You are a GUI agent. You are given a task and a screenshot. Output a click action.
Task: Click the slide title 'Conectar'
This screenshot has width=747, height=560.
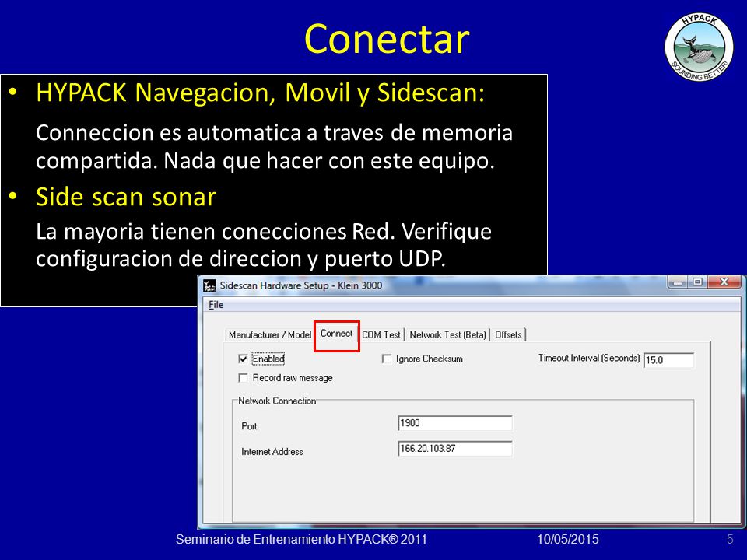pyautogui.click(x=387, y=39)
